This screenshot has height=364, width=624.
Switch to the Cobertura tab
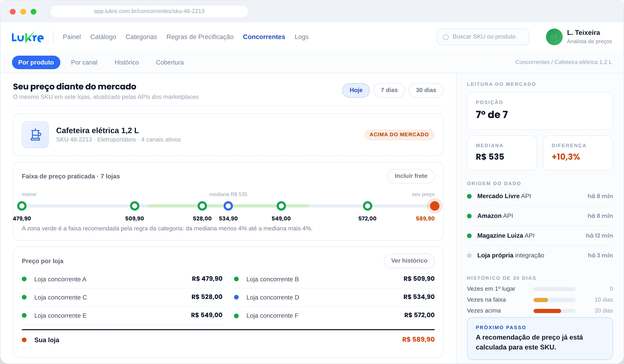click(170, 62)
